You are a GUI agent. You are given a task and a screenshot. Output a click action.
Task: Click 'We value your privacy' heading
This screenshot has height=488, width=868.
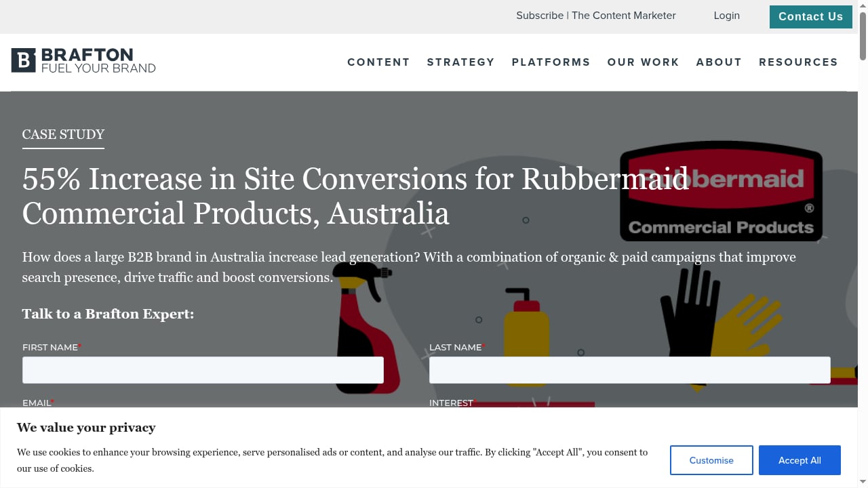click(86, 428)
